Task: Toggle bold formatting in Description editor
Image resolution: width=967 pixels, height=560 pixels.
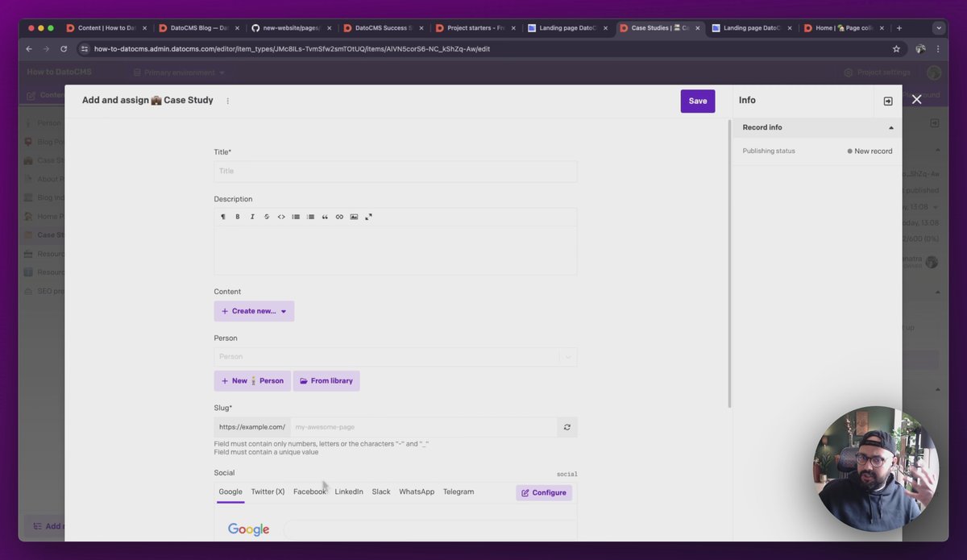Action: [x=238, y=217]
